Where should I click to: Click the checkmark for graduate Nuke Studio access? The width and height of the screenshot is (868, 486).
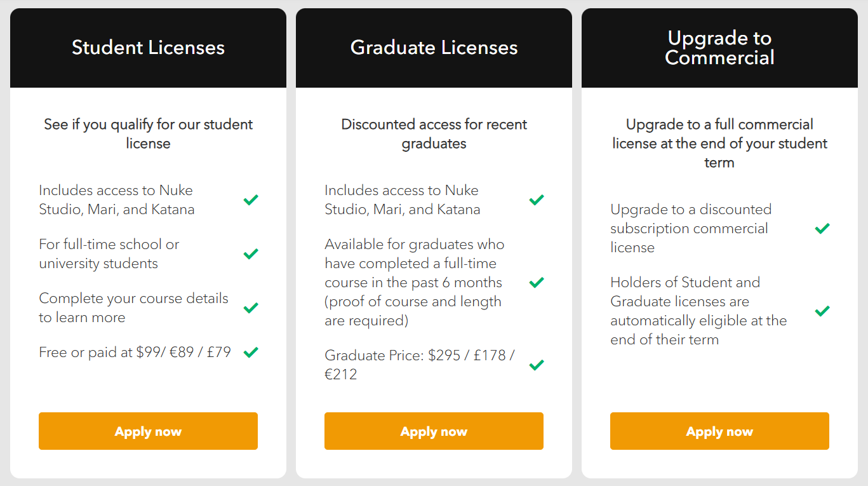pos(536,199)
